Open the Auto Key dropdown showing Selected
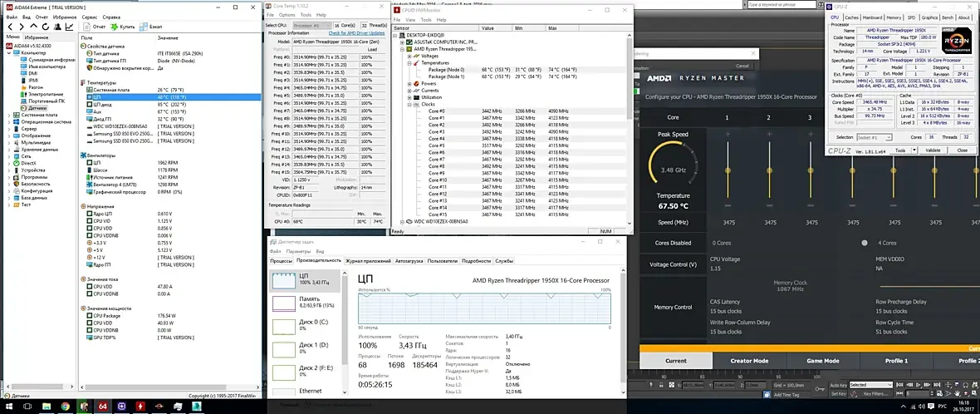The image size is (980, 414). point(870,385)
